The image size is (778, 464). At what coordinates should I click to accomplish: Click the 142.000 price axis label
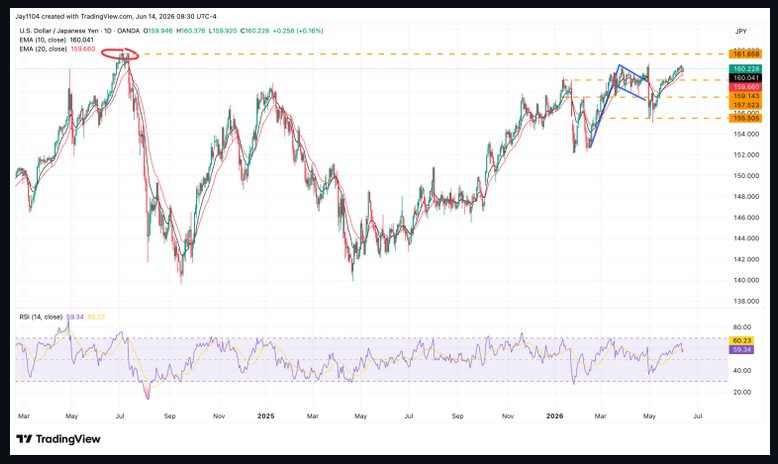[x=746, y=259]
